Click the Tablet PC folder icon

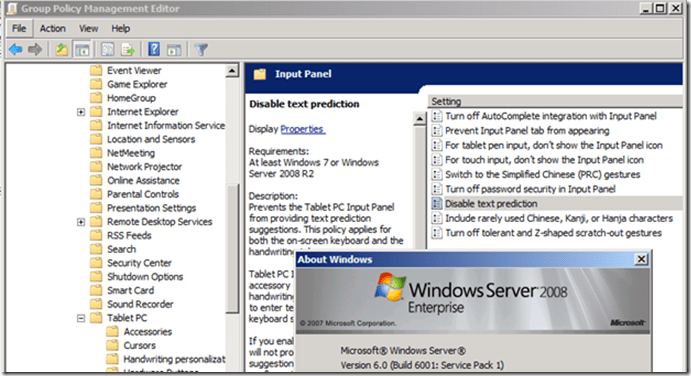tap(96, 318)
